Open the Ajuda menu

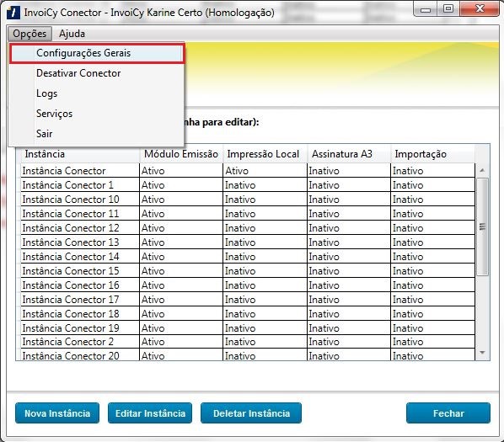[x=72, y=34]
